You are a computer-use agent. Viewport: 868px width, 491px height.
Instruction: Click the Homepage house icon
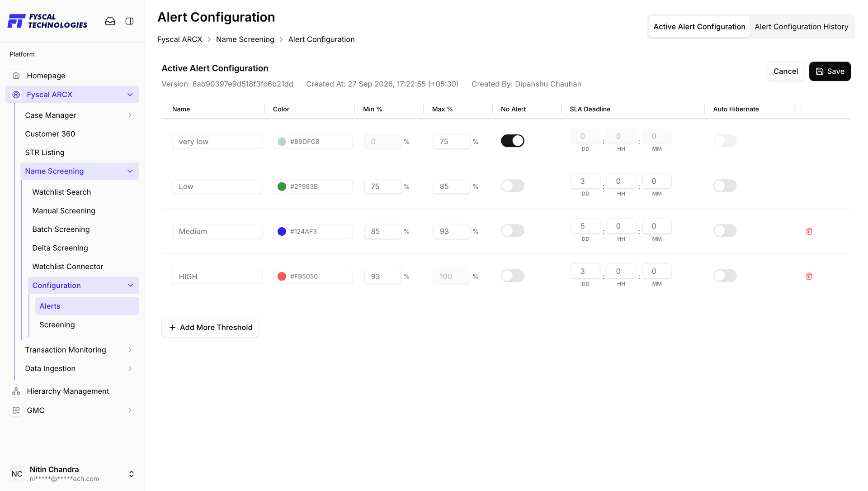click(16, 75)
